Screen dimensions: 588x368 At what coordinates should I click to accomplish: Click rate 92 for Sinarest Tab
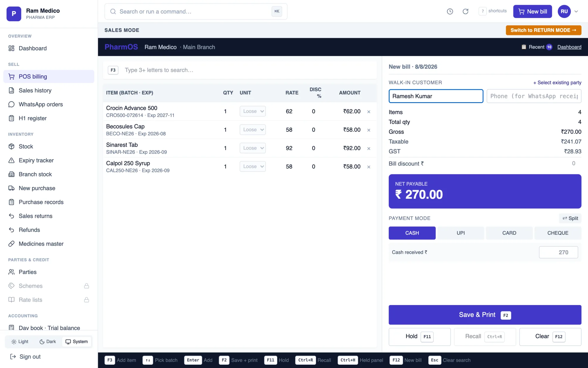tap(289, 148)
